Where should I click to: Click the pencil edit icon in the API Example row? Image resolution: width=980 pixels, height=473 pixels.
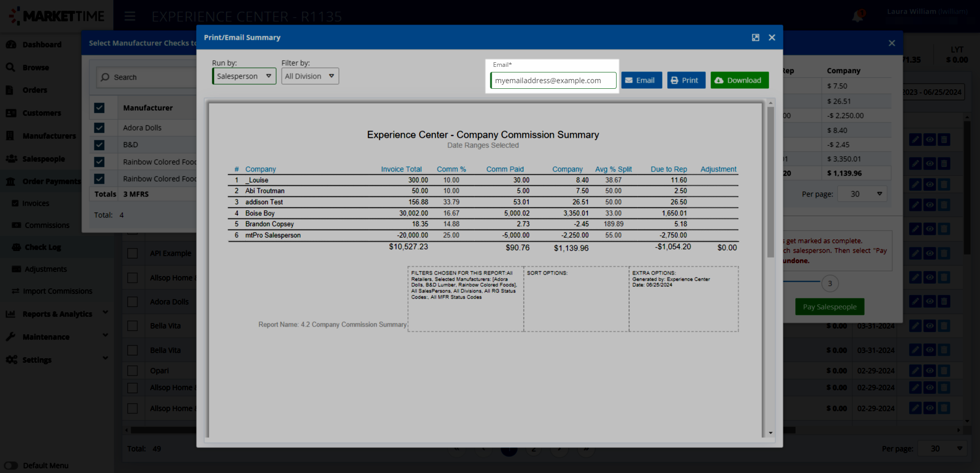tap(915, 253)
